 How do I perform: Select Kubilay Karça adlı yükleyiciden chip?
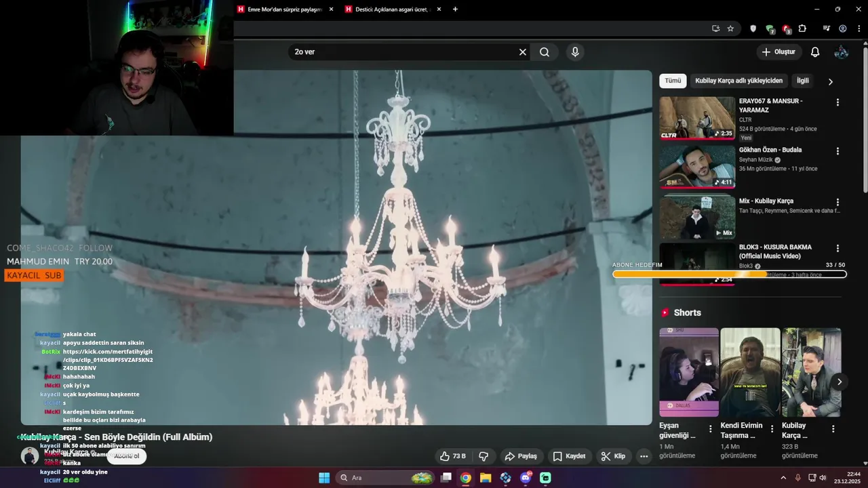(738, 81)
